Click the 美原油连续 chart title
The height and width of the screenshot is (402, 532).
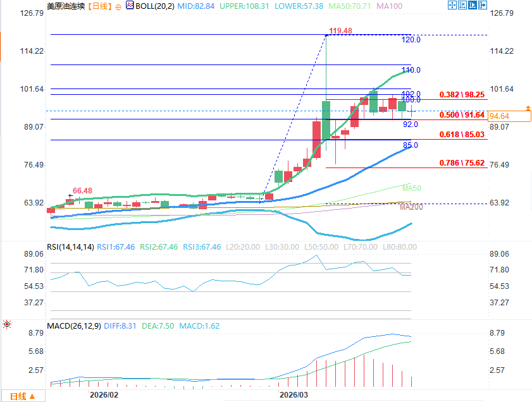tap(66, 6)
